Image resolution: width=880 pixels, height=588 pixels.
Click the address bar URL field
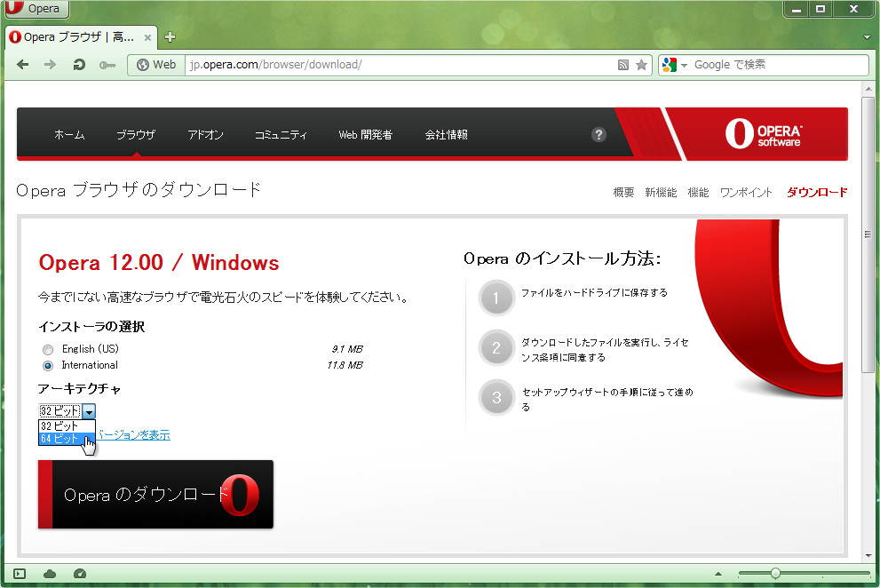(x=400, y=65)
